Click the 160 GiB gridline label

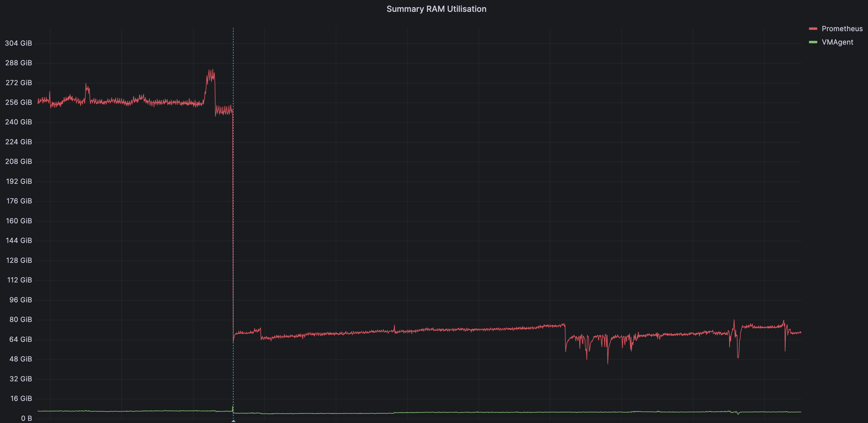[x=19, y=221]
